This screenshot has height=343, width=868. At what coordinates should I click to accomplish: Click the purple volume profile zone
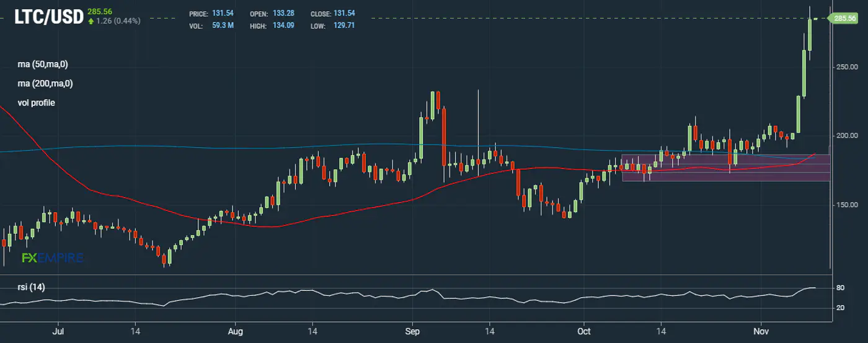click(x=726, y=167)
